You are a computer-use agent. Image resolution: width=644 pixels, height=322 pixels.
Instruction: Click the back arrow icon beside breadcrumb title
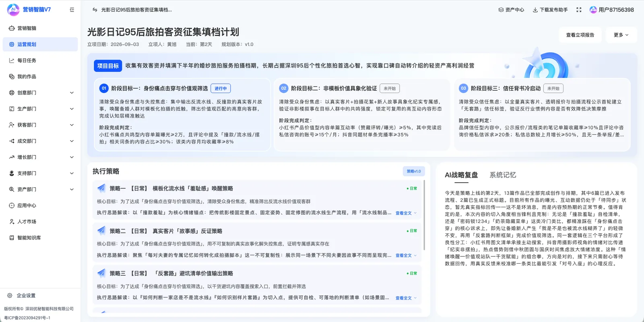point(95,10)
